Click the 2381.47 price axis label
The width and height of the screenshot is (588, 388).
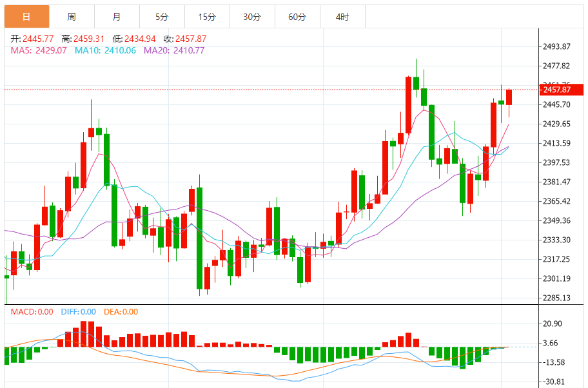(556, 182)
